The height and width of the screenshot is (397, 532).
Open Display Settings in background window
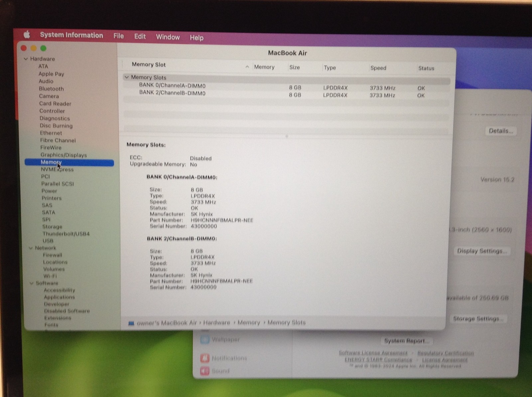click(482, 251)
